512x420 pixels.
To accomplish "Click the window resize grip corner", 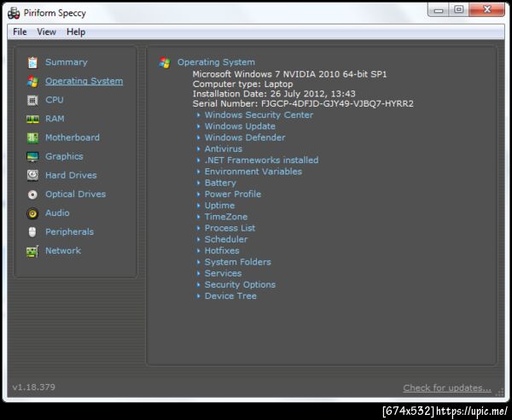I will [x=499, y=393].
